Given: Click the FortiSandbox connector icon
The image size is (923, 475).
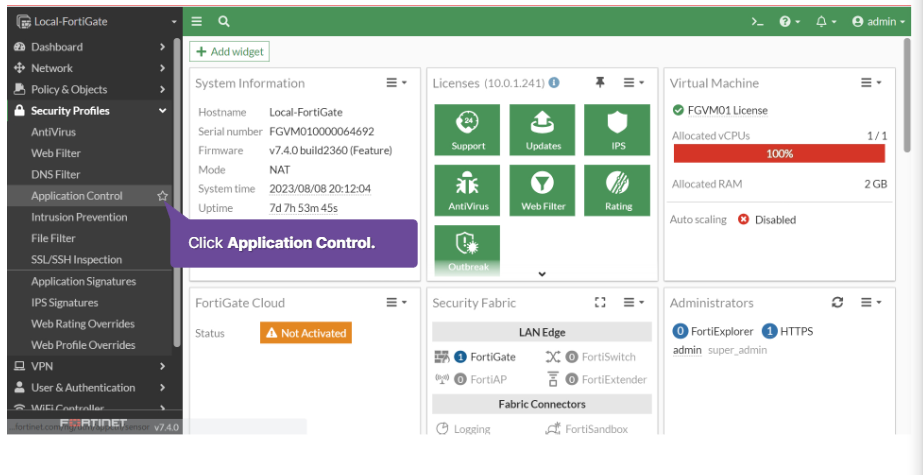Looking at the screenshot, I should [x=553, y=429].
